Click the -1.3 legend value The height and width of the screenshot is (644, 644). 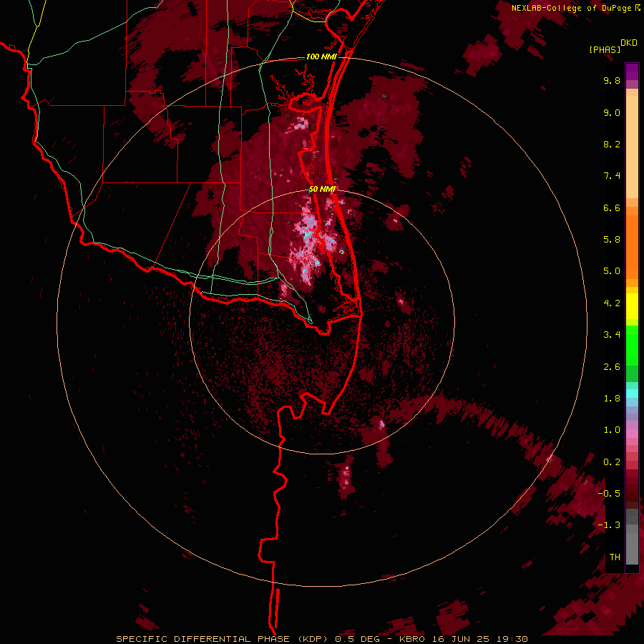(609, 525)
